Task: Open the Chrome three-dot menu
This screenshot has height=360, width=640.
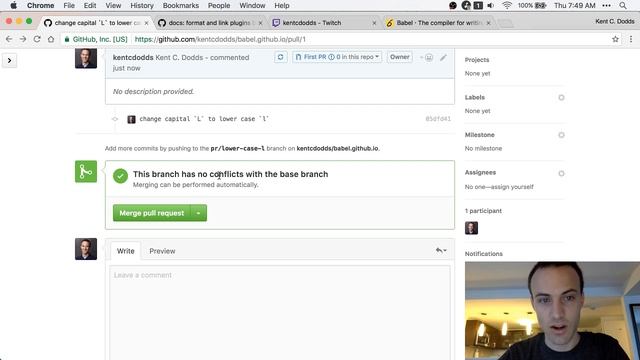Action: pos(631,39)
